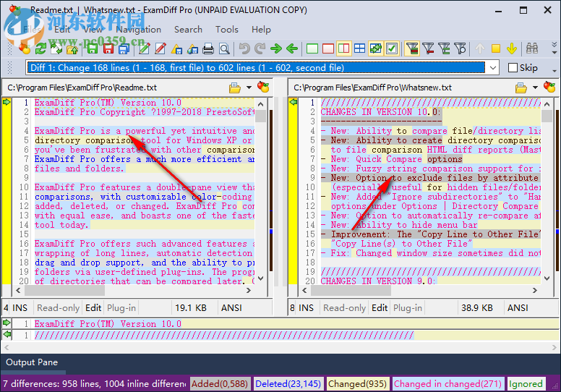Expand the difference bar overflow chevron
Viewport: 561px width, 392px height.
pos(554,71)
